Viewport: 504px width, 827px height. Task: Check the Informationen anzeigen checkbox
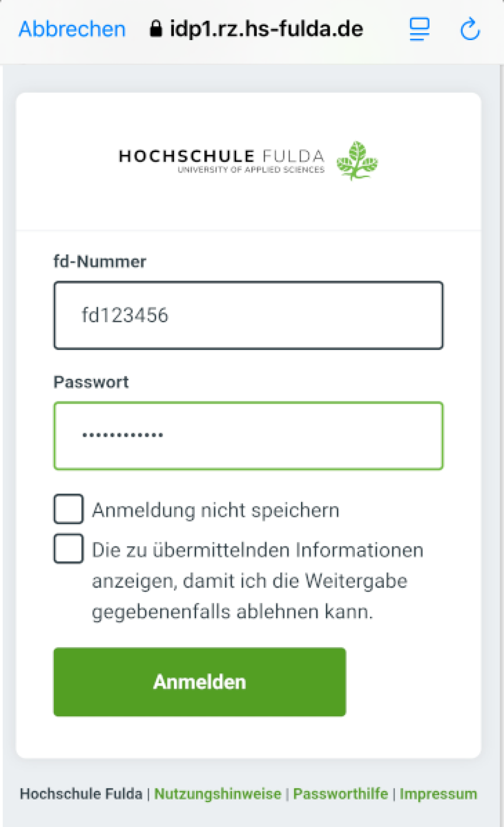68,549
